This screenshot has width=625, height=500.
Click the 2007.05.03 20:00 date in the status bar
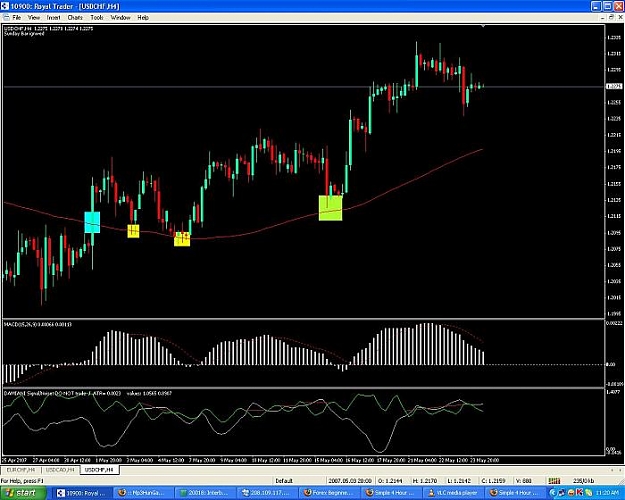click(350, 481)
